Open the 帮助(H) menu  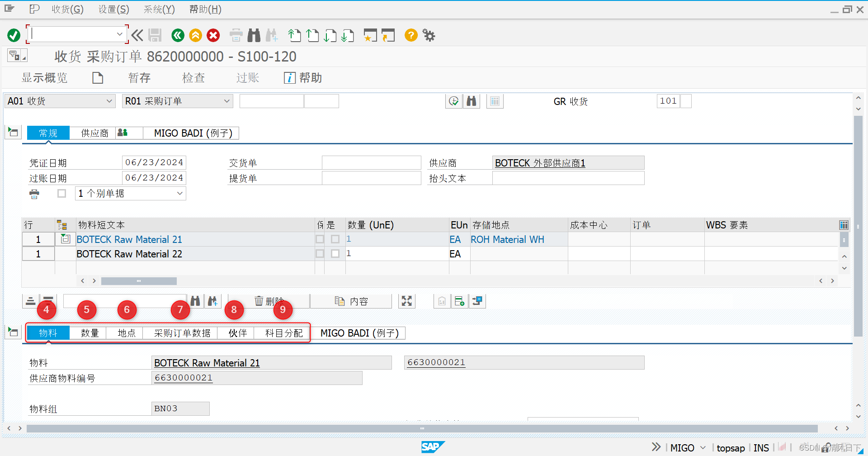[205, 9]
